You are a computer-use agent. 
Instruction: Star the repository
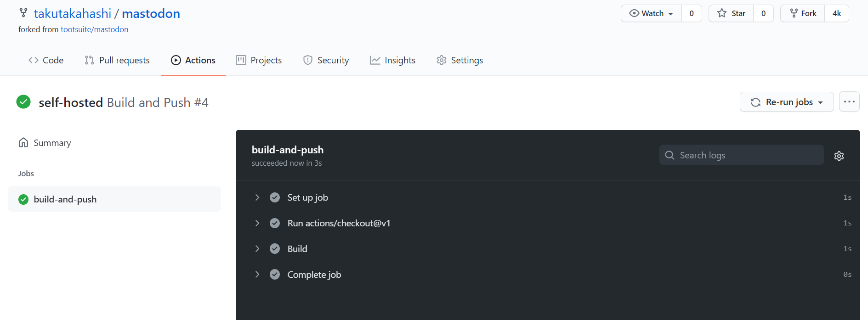[732, 13]
